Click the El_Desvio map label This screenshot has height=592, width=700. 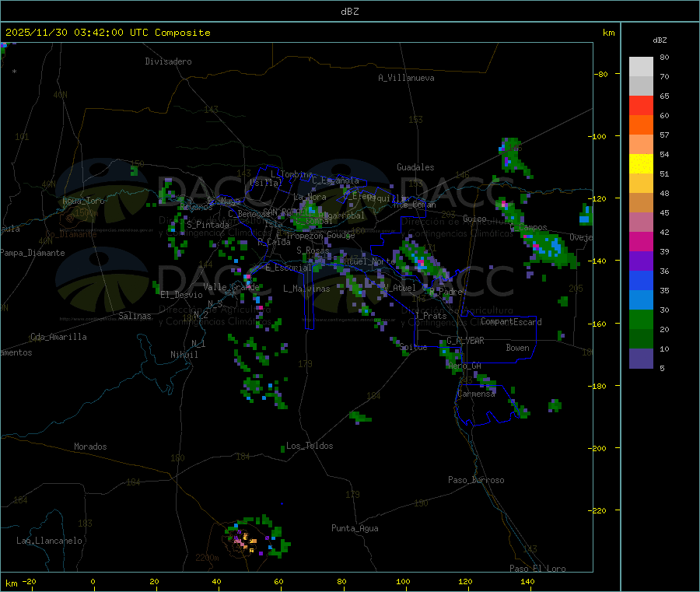click(181, 295)
